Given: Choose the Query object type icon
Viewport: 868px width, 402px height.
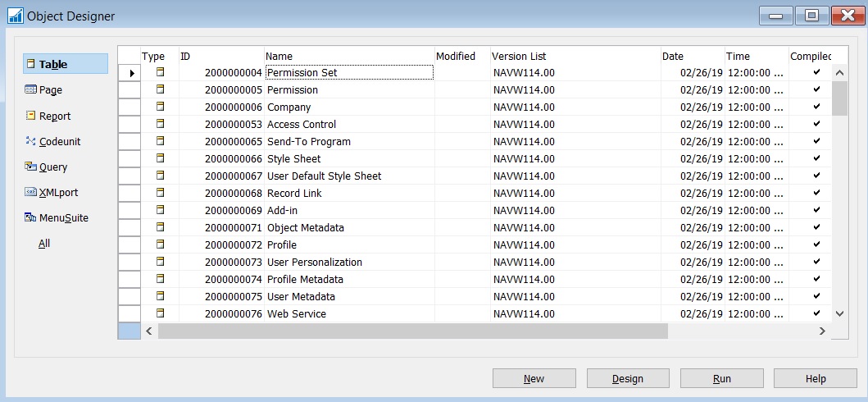Looking at the screenshot, I should [x=31, y=167].
